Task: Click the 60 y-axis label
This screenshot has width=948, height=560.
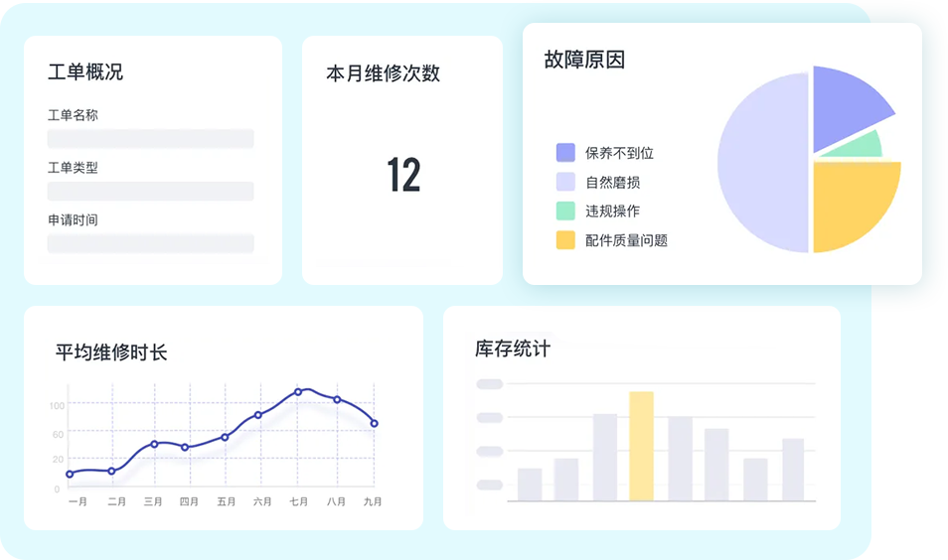Action: point(58,434)
